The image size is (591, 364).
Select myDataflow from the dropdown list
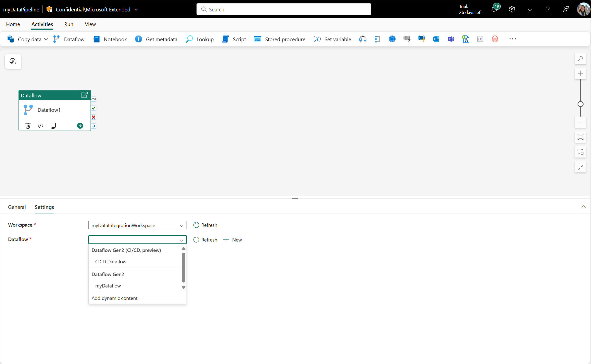click(x=108, y=285)
